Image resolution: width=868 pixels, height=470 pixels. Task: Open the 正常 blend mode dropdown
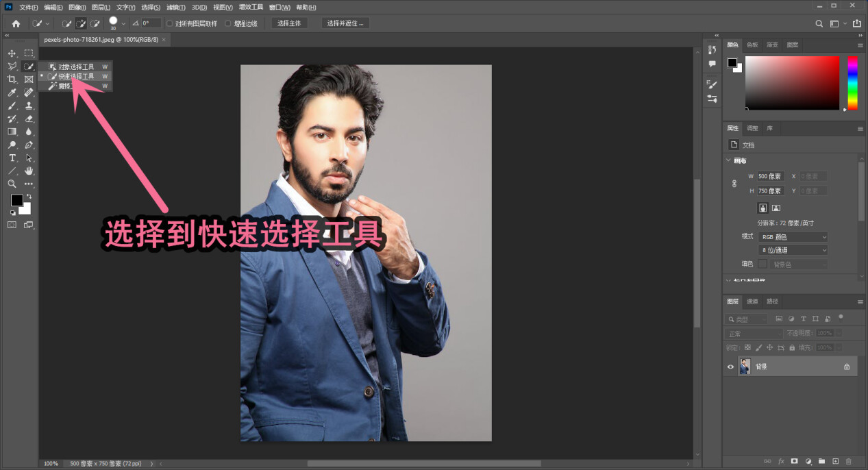(x=754, y=334)
